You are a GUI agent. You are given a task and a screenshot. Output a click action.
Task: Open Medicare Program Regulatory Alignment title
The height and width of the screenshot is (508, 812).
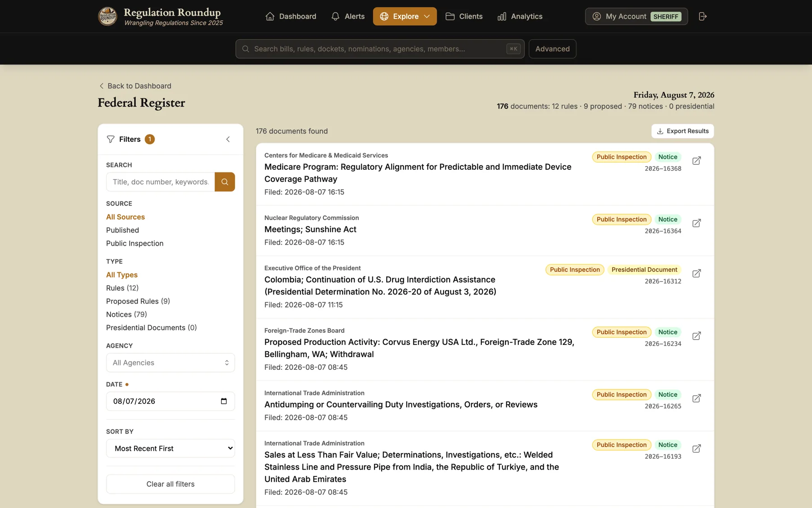pyautogui.click(x=418, y=172)
